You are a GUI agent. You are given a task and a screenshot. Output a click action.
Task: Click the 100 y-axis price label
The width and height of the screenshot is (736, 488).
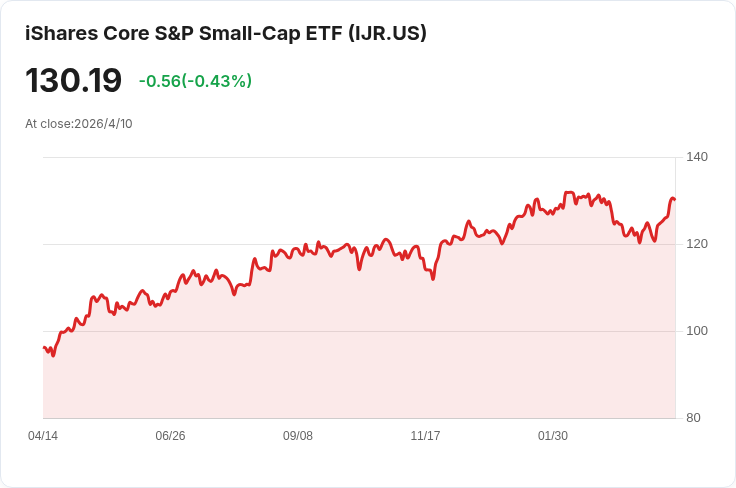point(697,330)
